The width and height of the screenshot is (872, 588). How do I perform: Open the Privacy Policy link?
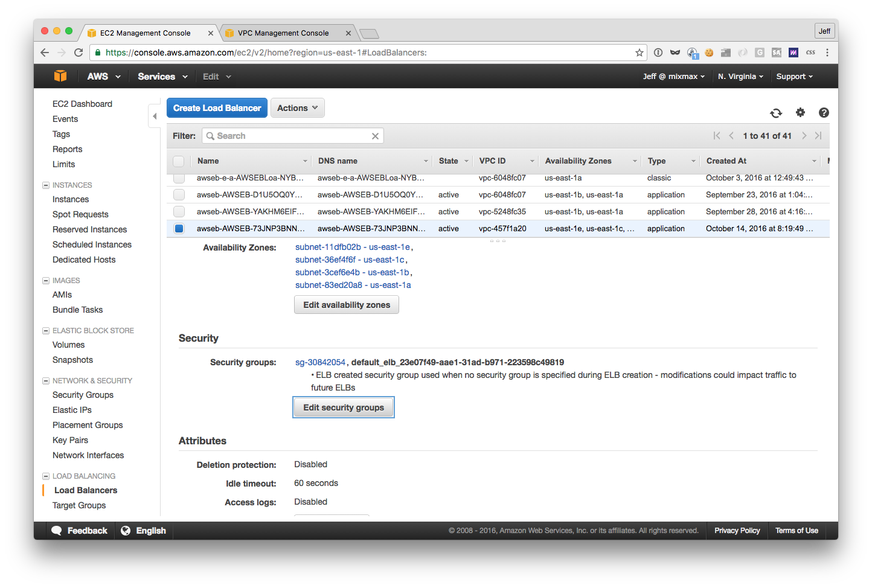point(737,531)
